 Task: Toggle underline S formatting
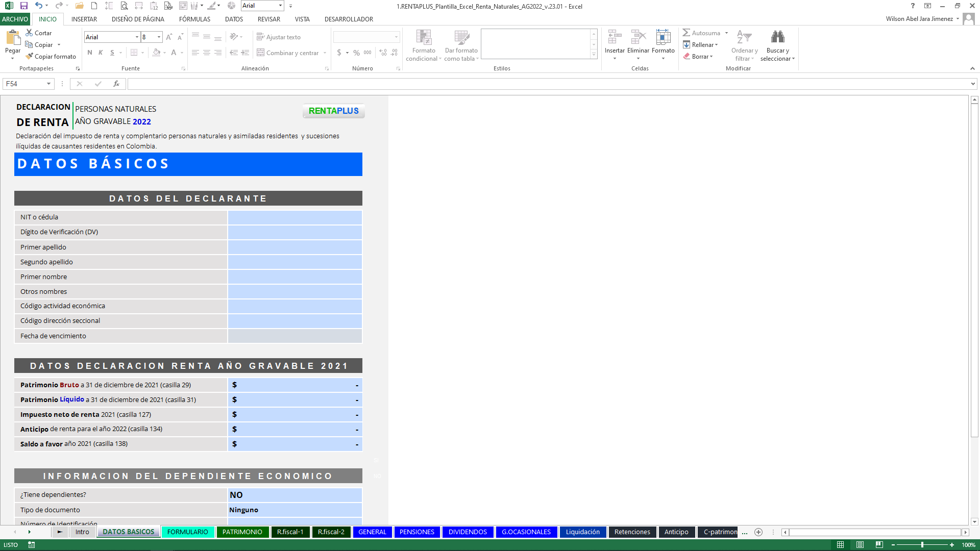point(112,53)
